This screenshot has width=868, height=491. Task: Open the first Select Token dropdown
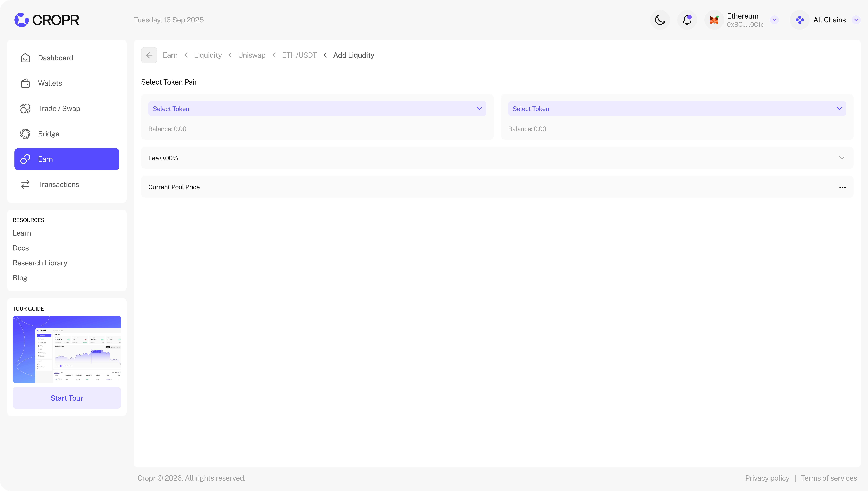pyautogui.click(x=317, y=109)
